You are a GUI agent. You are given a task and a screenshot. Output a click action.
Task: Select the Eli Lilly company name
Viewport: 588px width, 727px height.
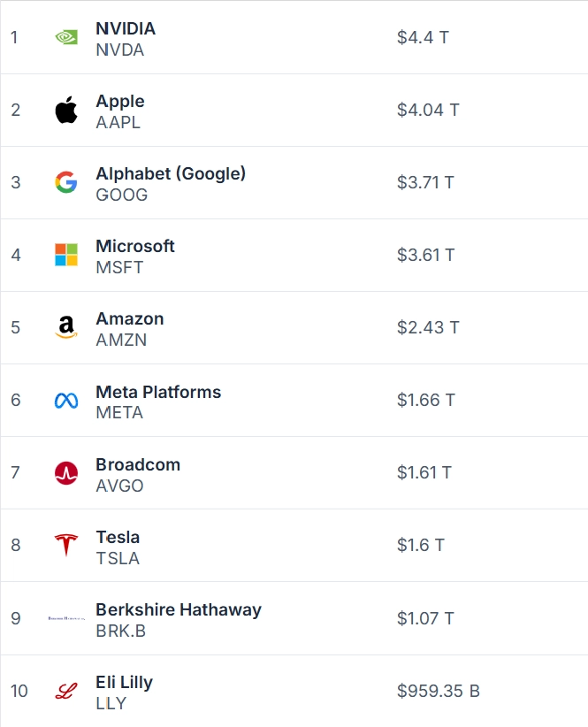coord(124,682)
